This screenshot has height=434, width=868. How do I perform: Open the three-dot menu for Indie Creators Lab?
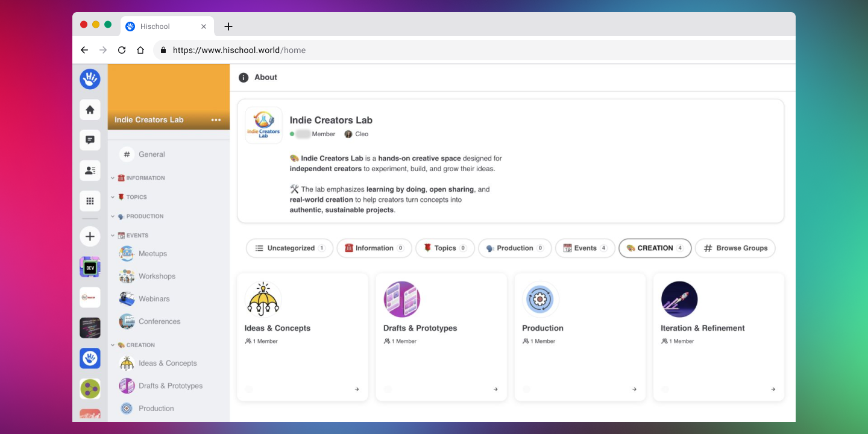click(x=216, y=120)
